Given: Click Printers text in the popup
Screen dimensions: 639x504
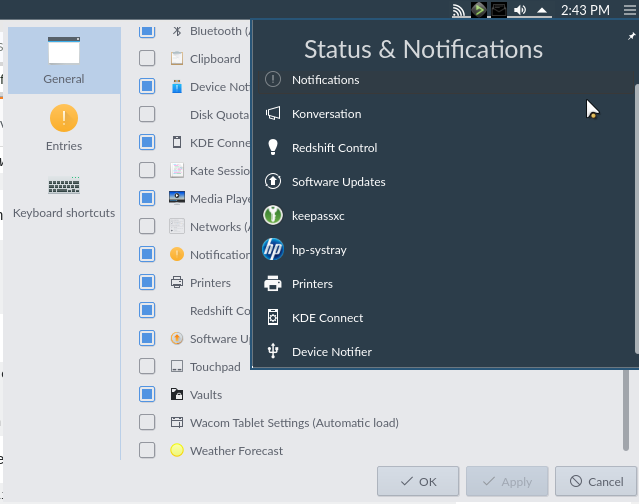Looking at the screenshot, I should tap(312, 284).
